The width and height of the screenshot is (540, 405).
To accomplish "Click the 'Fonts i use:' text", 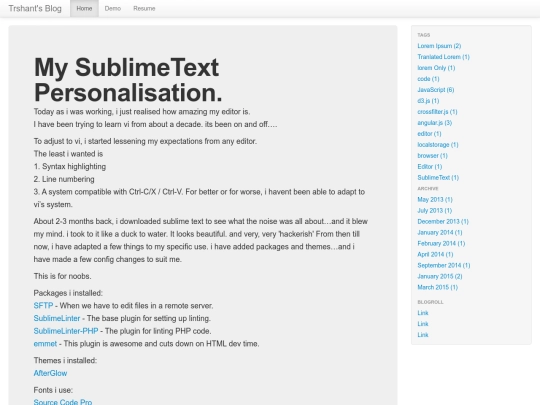I will pyautogui.click(x=53, y=390).
